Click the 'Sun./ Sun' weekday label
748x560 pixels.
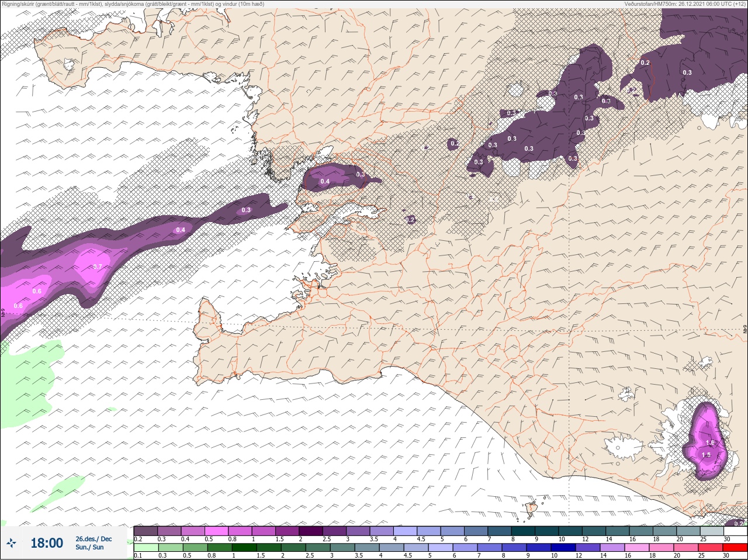pyautogui.click(x=89, y=547)
